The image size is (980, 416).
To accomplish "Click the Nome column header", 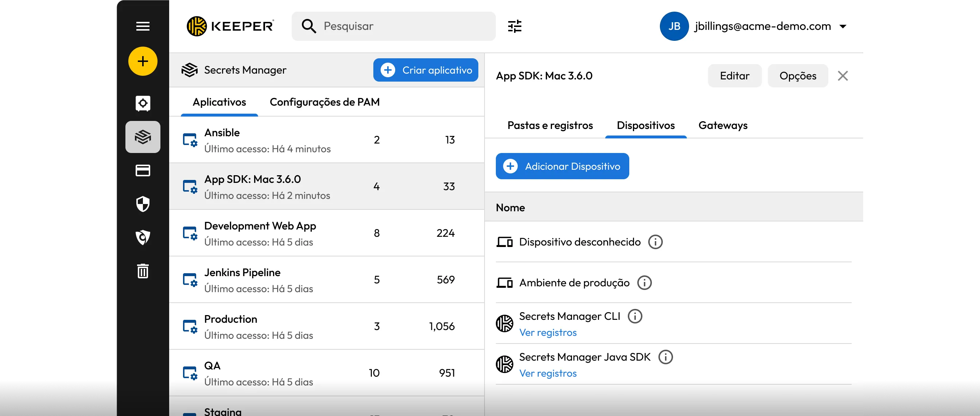I will [x=510, y=208].
